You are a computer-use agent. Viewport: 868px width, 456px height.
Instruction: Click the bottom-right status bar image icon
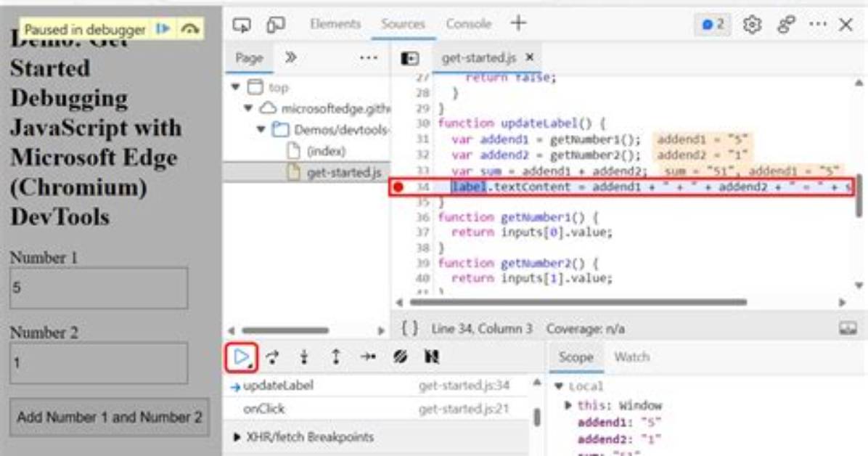point(848,328)
